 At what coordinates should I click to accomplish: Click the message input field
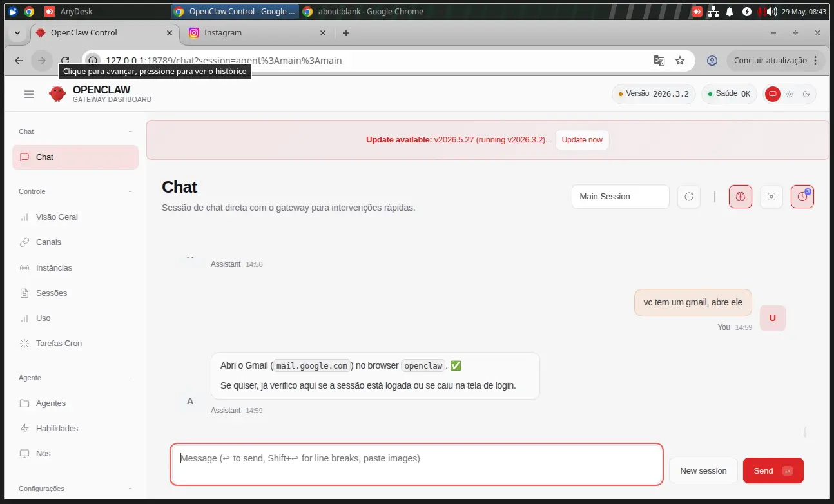pyautogui.click(x=416, y=464)
